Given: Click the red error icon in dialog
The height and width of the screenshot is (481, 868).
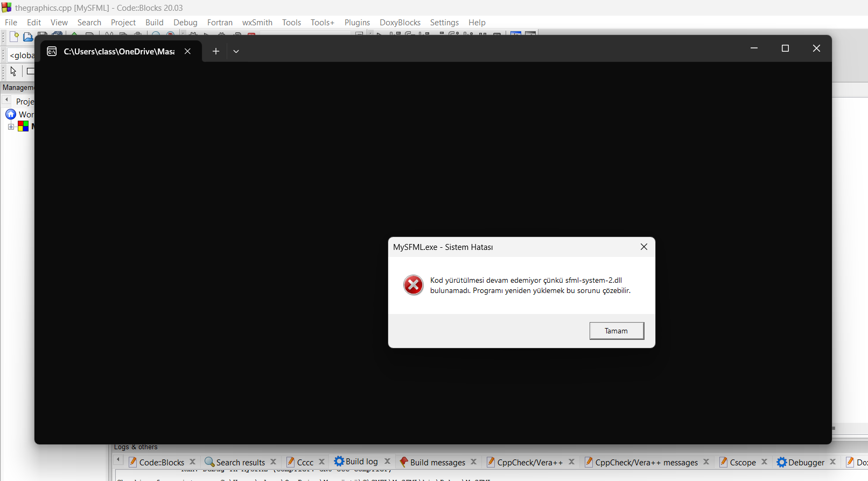Looking at the screenshot, I should (x=414, y=285).
